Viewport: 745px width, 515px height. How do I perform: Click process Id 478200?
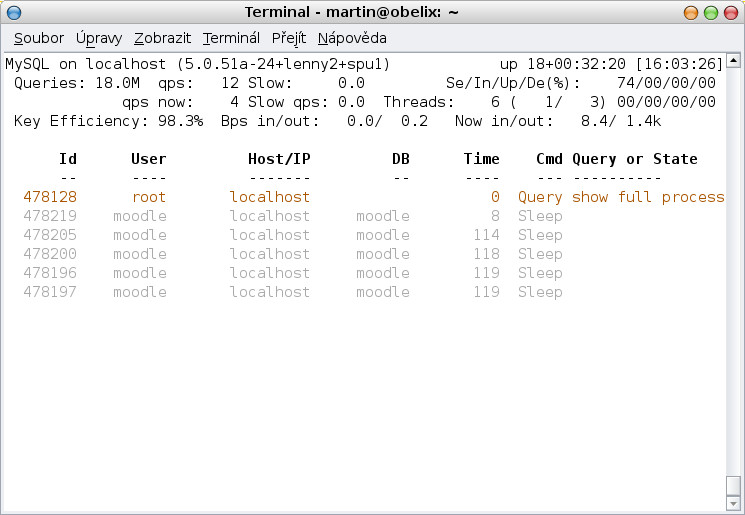point(50,254)
